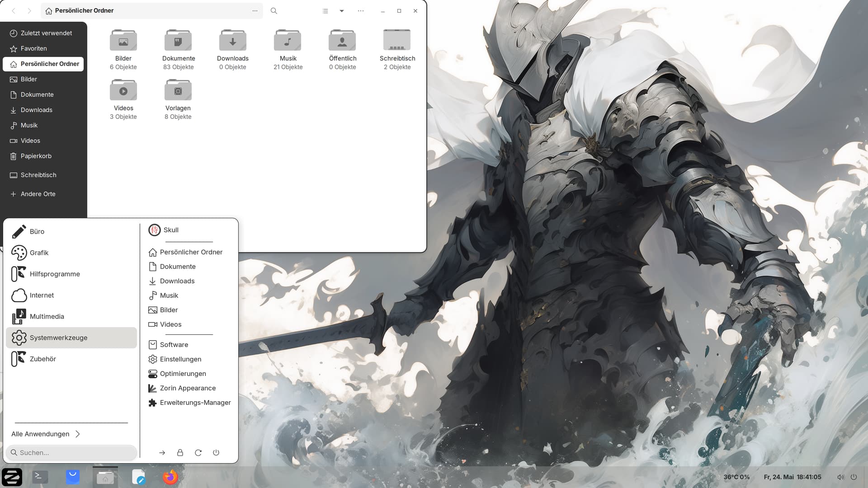Click the power off icon in app menu
Image resolution: width=868 pixels, height=488 pixels.
216,453
